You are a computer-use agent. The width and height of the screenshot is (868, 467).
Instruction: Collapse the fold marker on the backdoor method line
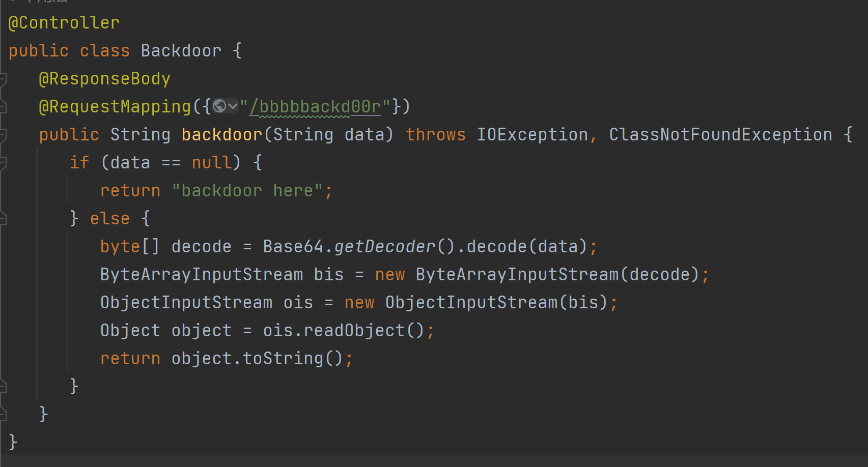click(x=3, y=135)
